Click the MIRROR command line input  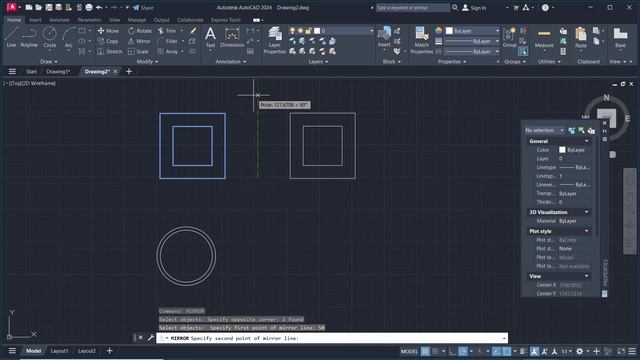332,338
